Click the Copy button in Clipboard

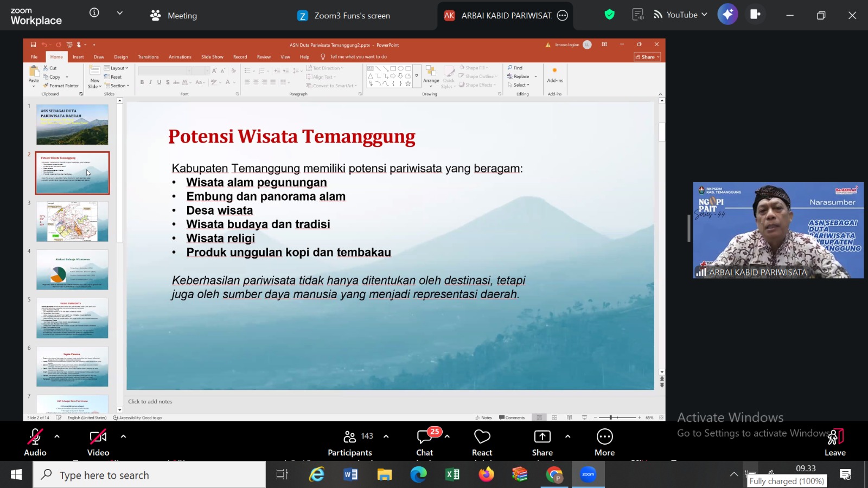coord(52,77)
